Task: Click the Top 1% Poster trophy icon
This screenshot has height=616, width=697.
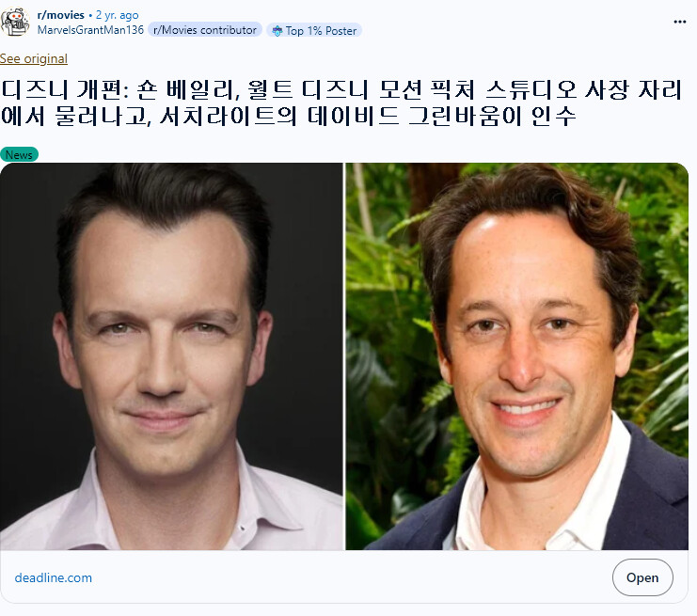Action: click(277, 31)
